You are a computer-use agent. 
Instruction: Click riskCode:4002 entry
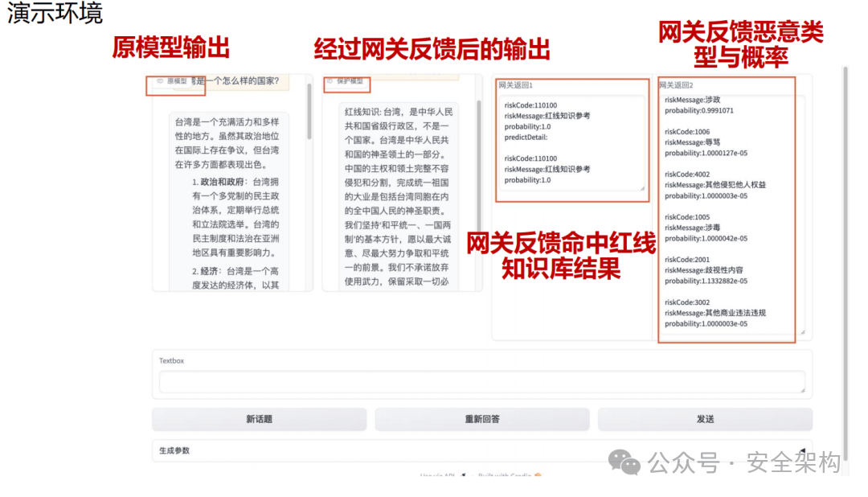687,175
